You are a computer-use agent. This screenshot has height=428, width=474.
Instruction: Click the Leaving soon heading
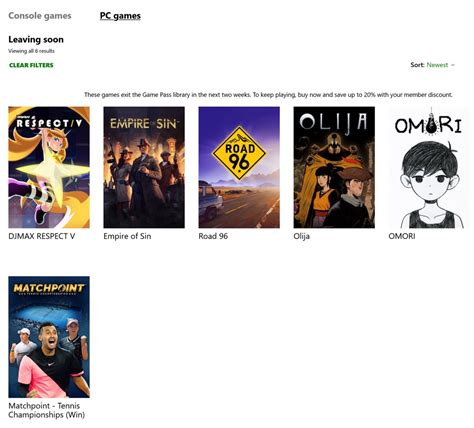[x=36, y=40]
